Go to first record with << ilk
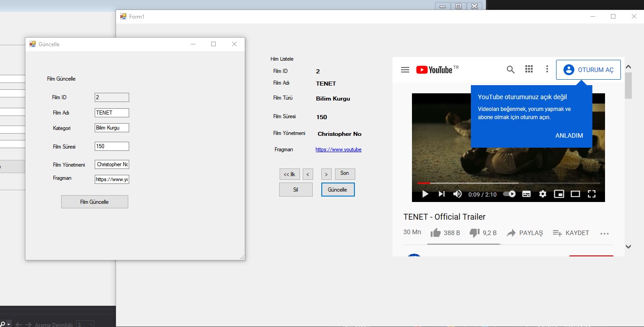This screenshot has height=327, width=644. coord(290,174)
